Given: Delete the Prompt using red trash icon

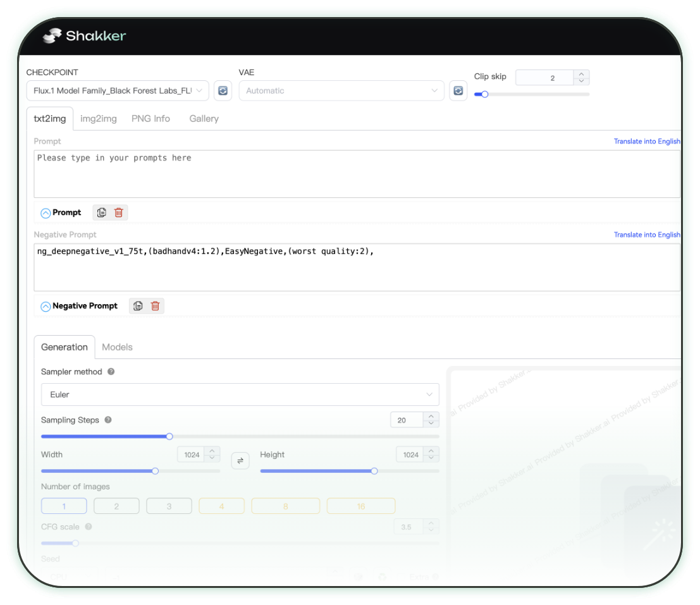Looking at the screenshot, I should pyautogui.click(x=118, y=212).
